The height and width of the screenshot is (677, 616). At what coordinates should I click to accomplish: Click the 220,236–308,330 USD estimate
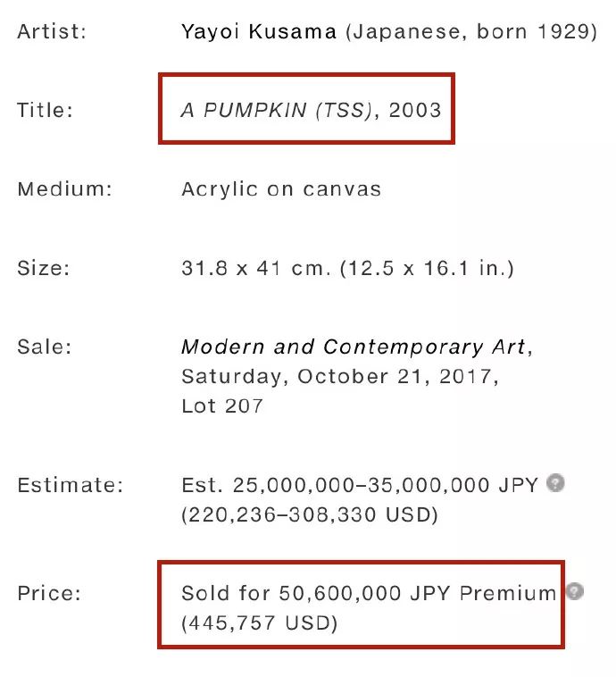(310, 514)
